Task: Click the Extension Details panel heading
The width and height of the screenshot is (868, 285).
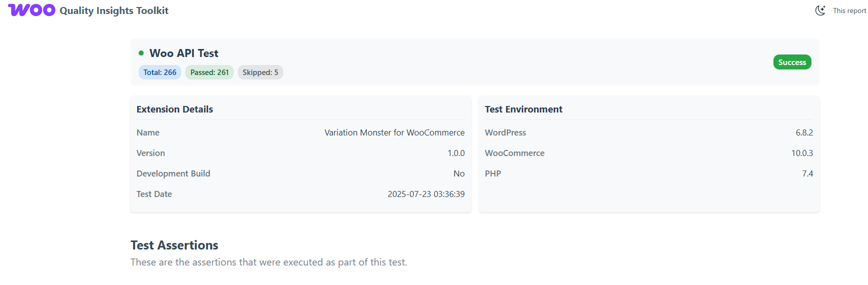Action: coord(175,109)
